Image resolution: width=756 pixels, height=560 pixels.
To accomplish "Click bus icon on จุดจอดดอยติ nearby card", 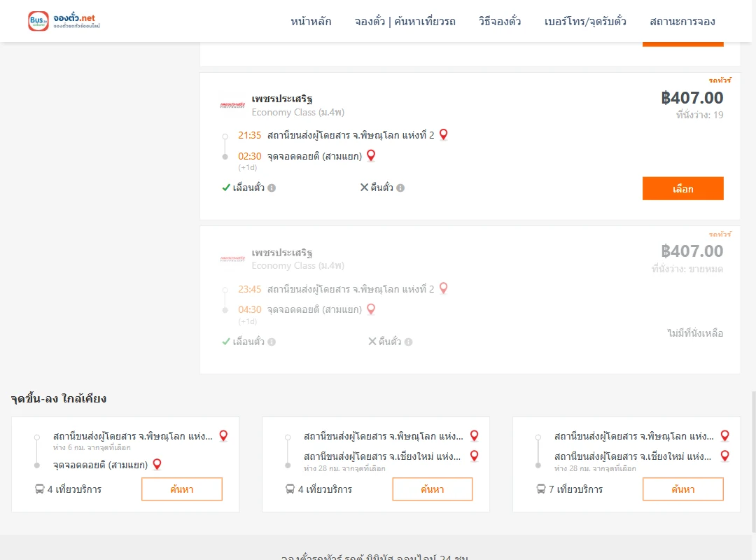I will 39,489.
